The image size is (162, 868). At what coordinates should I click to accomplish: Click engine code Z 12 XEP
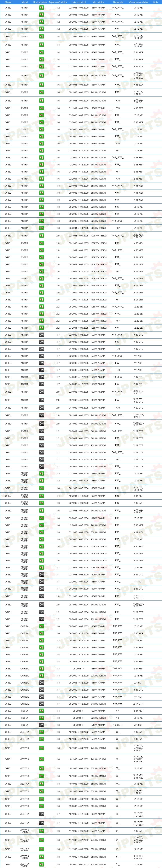[x=138, y=648]
